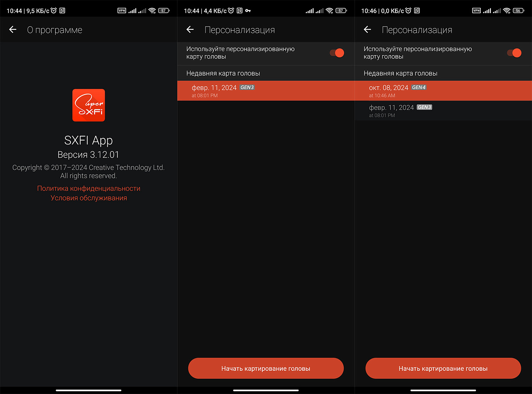The height and width of the screenshot is (394, 532).
Task: Open the Условия обслуживания link
Action: pos(88,198)
